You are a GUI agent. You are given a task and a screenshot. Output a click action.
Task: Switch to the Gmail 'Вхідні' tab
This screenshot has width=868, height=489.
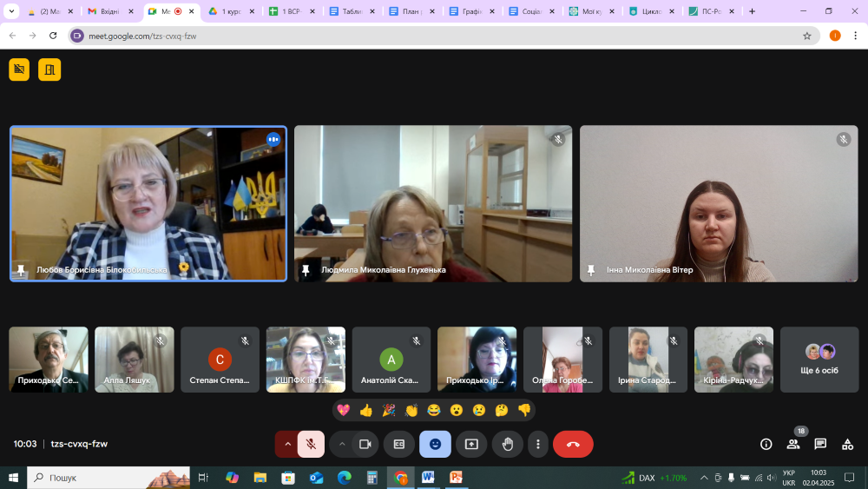[x=110, y=11]
